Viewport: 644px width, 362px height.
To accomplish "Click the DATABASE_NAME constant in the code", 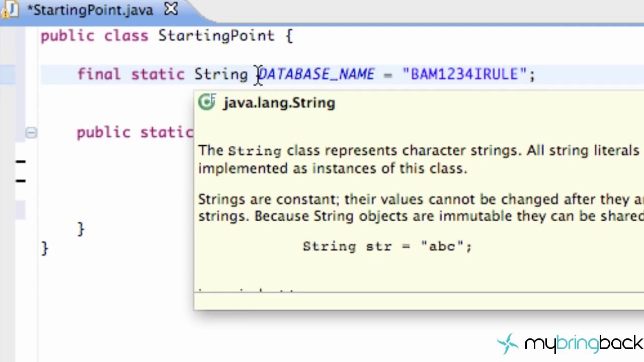I will tap(316, 74).
